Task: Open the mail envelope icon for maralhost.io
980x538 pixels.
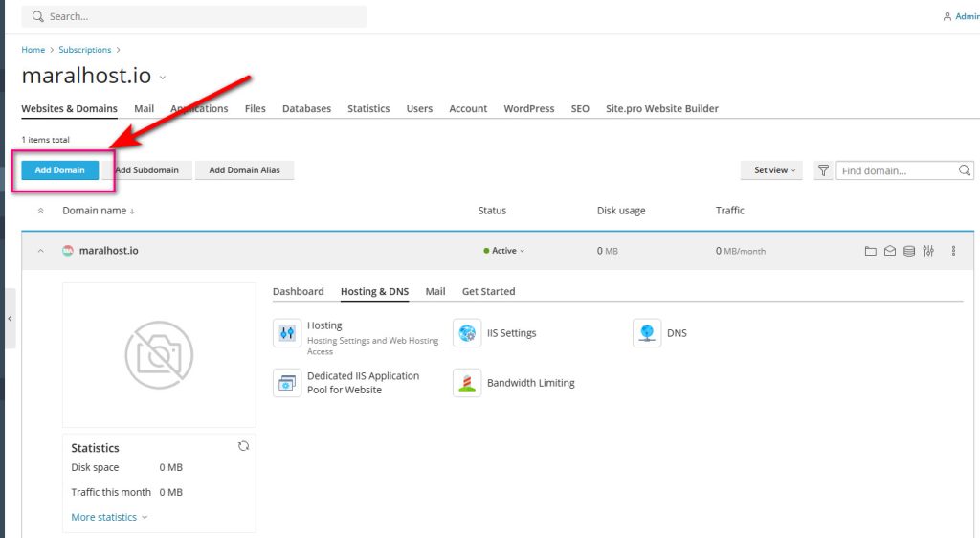Action: [x=889, y=251]
